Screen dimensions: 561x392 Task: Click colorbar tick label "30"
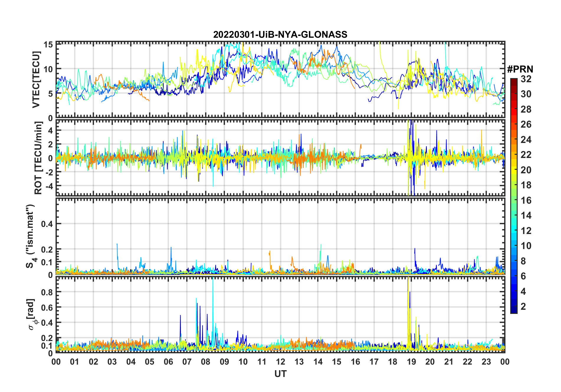point(526,94)
